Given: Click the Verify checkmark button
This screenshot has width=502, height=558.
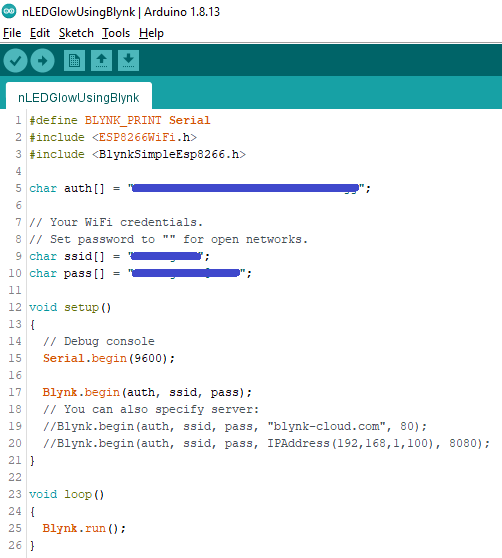Looking at the screenshot, I should coord(15,60).
